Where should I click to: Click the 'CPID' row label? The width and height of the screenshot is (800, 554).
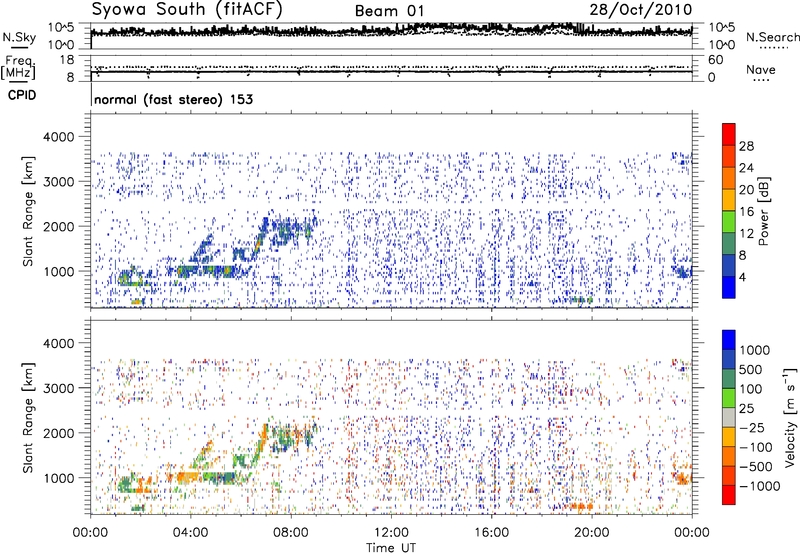22,95
